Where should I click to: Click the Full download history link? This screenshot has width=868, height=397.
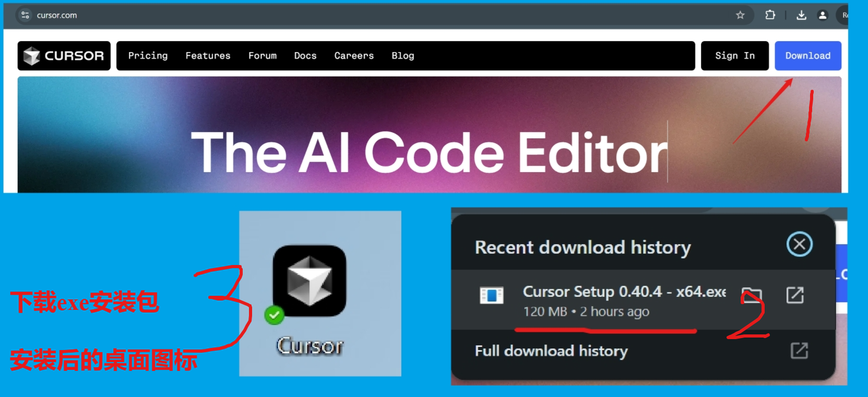tap(551, 351)
